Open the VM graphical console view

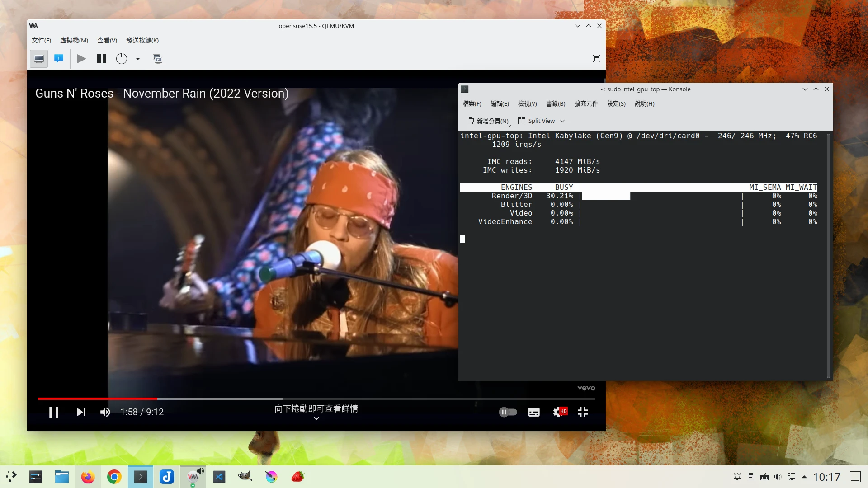point(39,59)
